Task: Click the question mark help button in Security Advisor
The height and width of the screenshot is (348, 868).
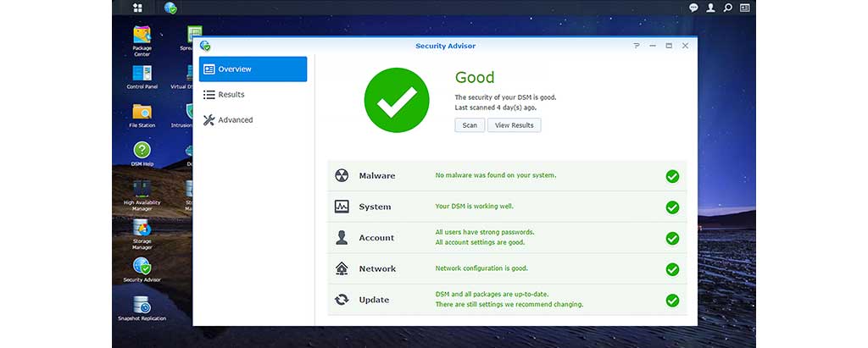Action: coord(637,46)
